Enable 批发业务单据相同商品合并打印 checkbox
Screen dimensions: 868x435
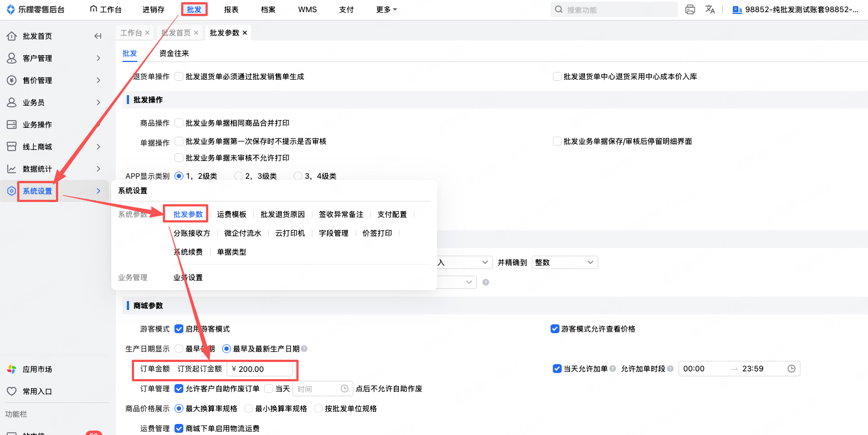click(179, 123)
